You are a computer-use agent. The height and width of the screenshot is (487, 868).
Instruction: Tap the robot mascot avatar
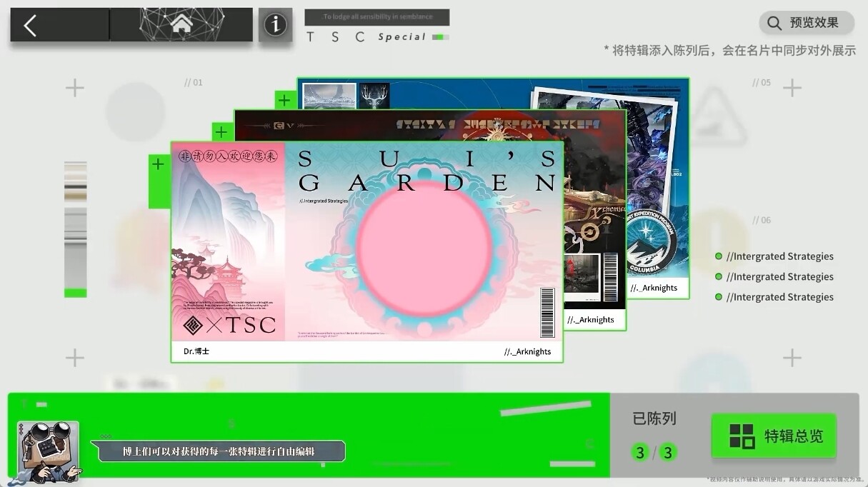[x=49, y=451]
